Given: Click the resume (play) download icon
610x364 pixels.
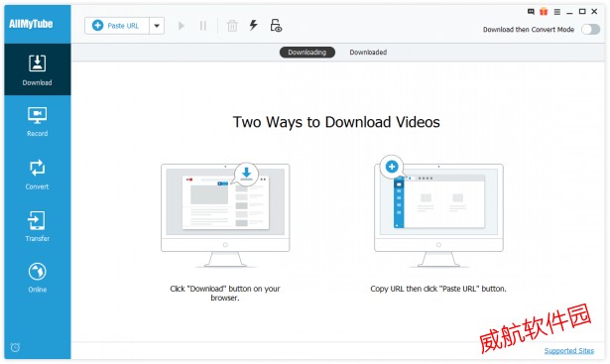Looking at the screenshot, I should [x=182, y=26].
